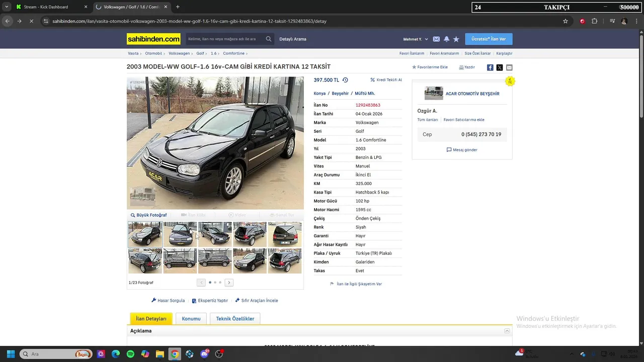Image resolution: width=644 pixels, height=362 pixels.
Task: Click the main black Golf photo
Action: pos(215,143)
